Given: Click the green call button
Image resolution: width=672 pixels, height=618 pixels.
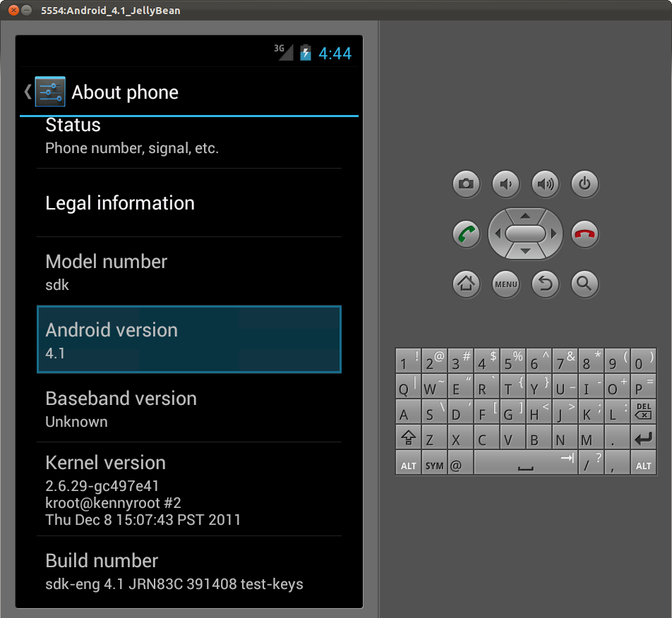Looking at the screenshot, I should point(467,234).
